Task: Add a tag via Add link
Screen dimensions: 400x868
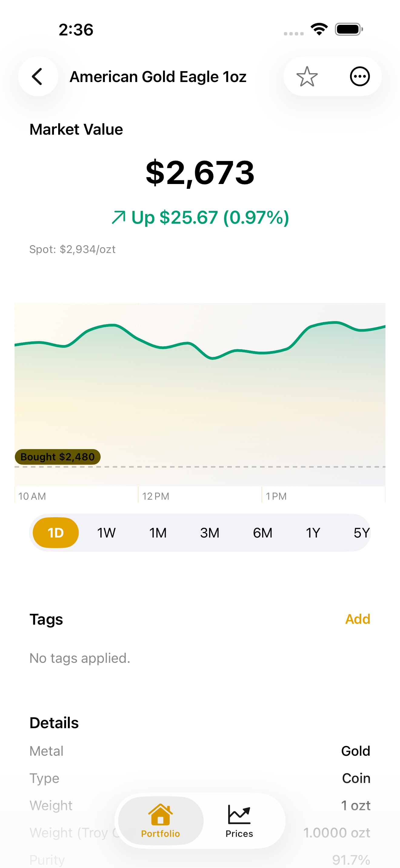Action: [x=358, y=619]
